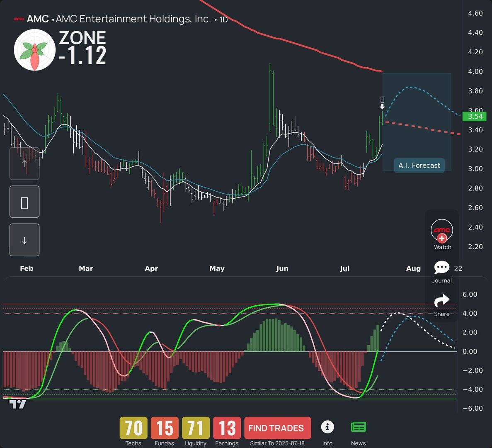
Task: Open the Earnings score 13 tile
Action: click(x=227, y=428)
